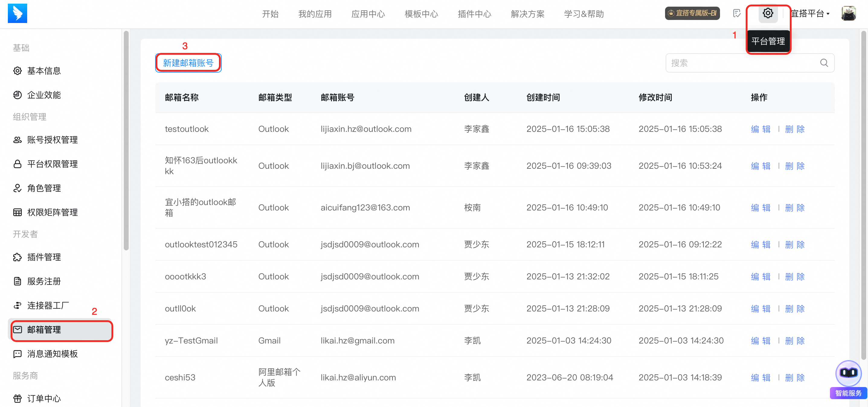Edit the outlooktest012345 mailbox
The height and width of the screenshot is (407, 868).
pos(760,245)
